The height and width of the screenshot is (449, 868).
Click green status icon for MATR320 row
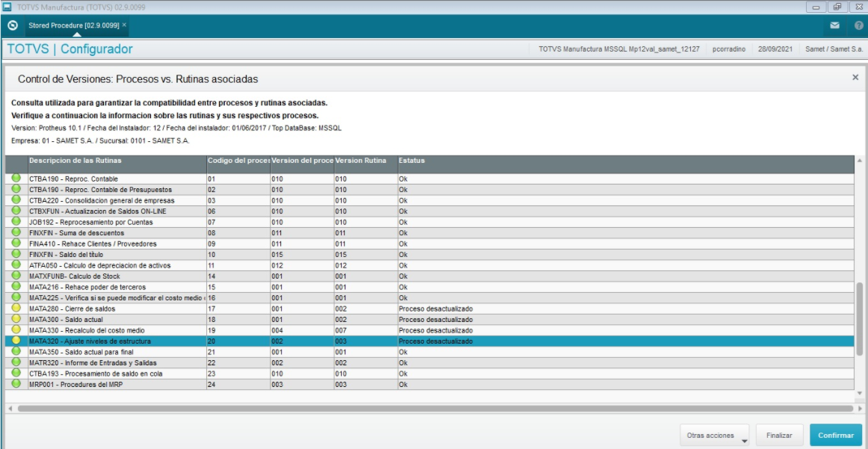(x=16, y=362)
